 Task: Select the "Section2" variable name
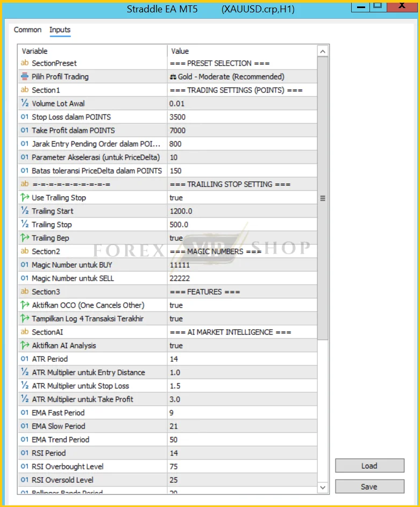[46, 251]
